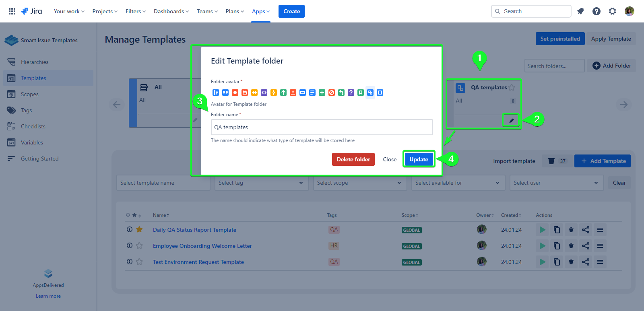Click the red Delete folder button
The height and width of the screenshot is (311, 644).
[353, 159]
